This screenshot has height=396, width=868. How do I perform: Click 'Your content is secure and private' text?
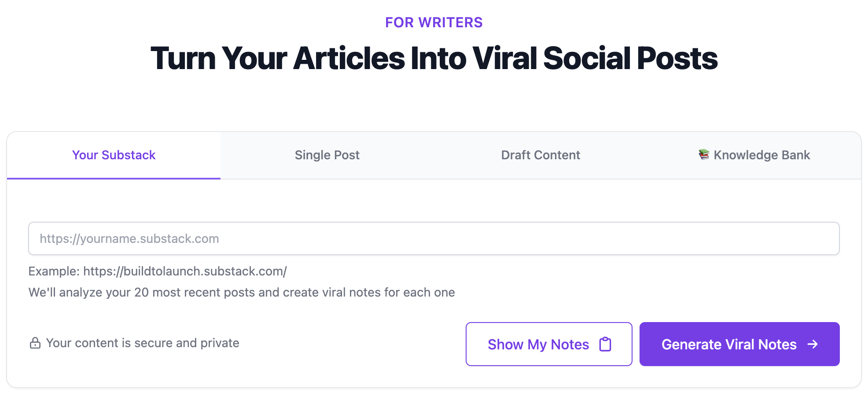[143, 343]
